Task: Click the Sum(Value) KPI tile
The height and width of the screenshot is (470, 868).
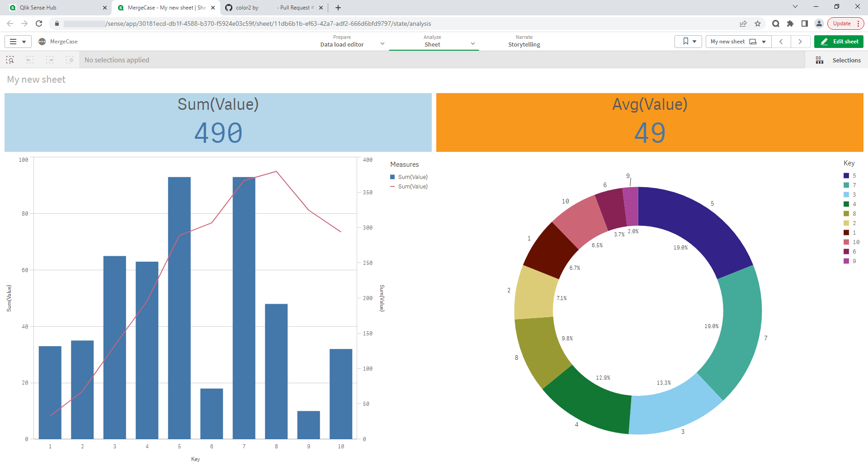Action: click(x=218, y=122)
